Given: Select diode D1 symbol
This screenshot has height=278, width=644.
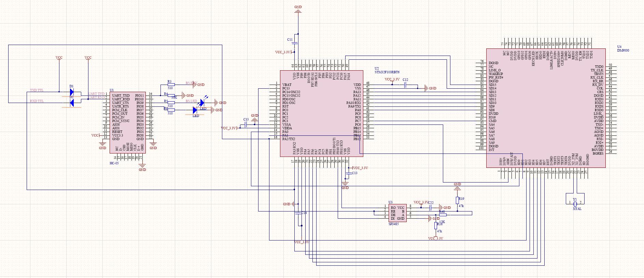Looking at the screenshot, I should (72, 91).
